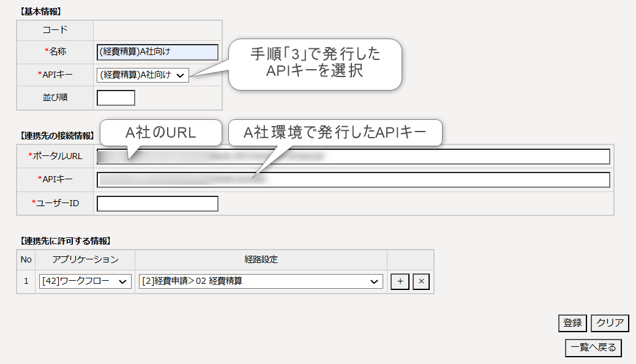Click the 経路設定 column header
This screenshot has width=636, height=364.
261,259
